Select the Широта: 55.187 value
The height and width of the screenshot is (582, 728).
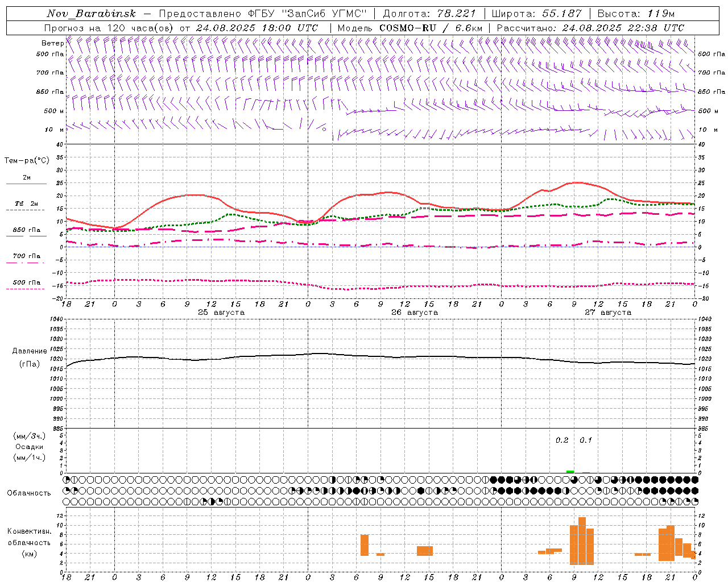coord(536,14)
